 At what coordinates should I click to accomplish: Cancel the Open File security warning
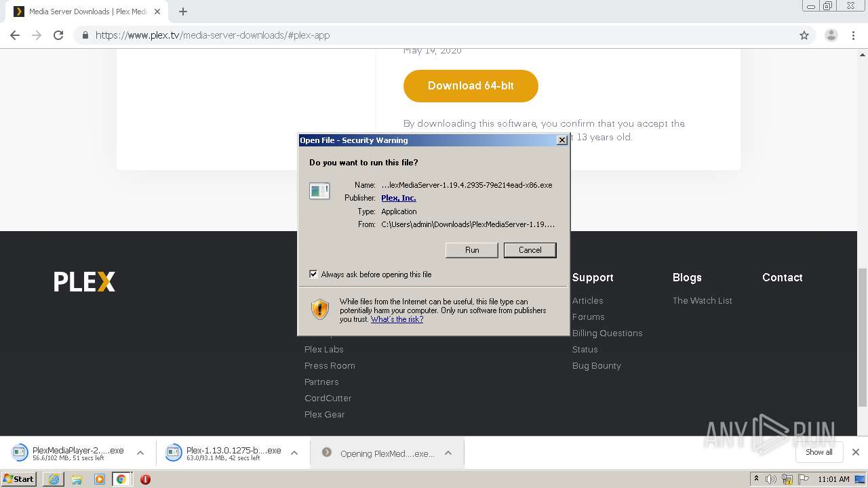[x=530, y=250]
